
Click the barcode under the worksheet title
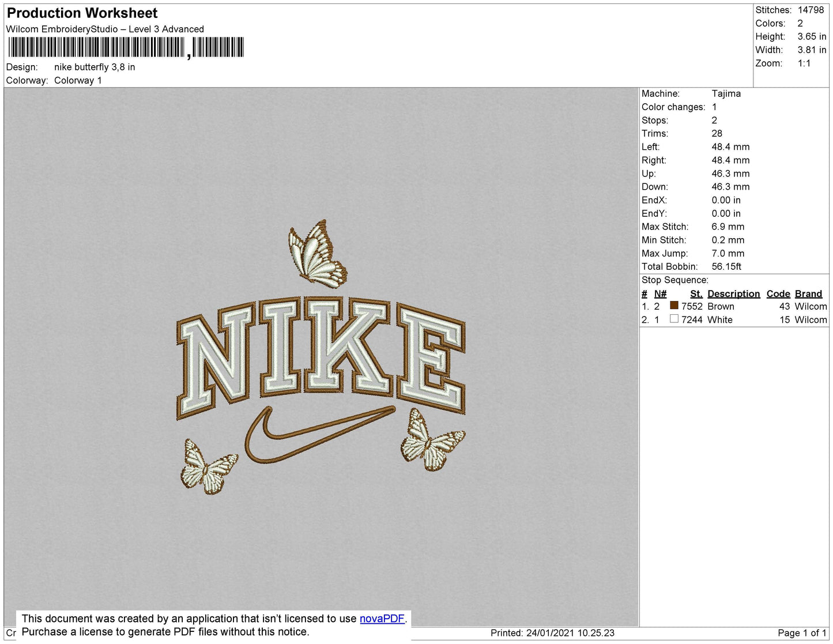pos(126,47)
